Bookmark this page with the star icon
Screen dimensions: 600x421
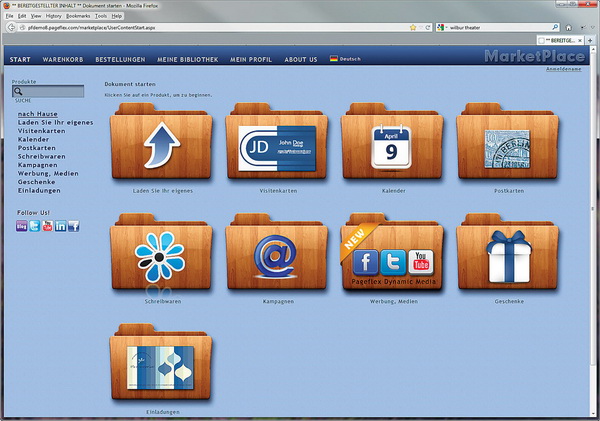click(413, 27)
